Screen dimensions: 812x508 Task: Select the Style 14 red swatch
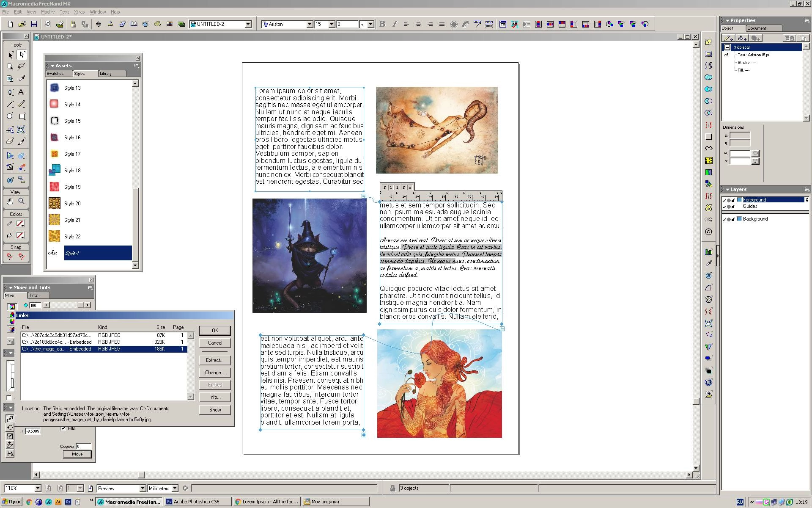[x=54, y=104]
